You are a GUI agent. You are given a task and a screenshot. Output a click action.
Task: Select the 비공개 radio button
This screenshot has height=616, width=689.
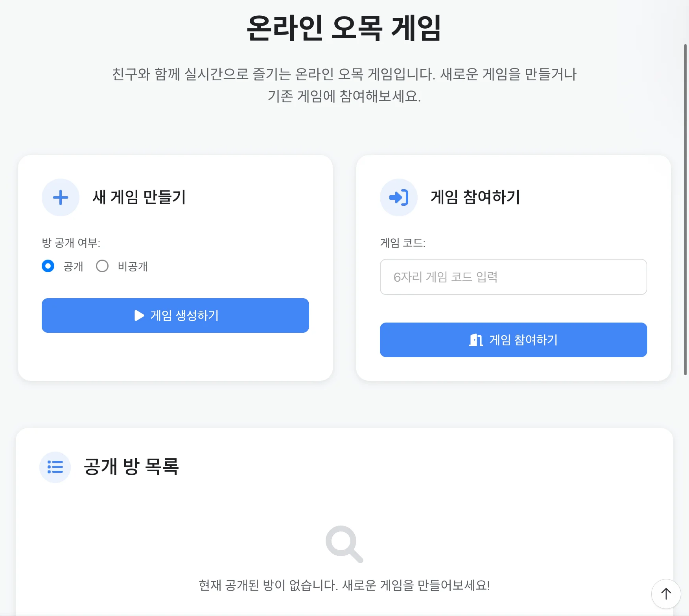pyautogui.click(x=102, y=266)
